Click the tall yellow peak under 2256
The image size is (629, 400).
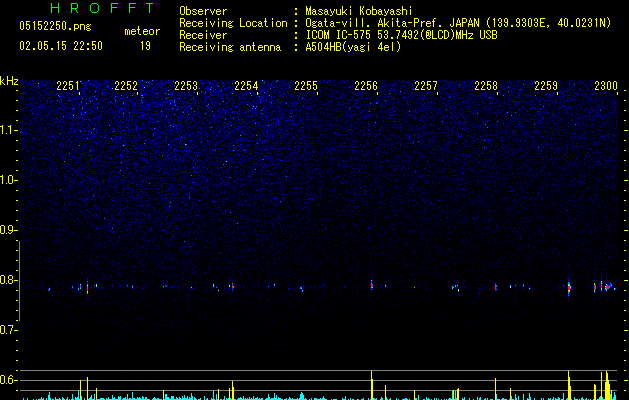tap(371, 385)
